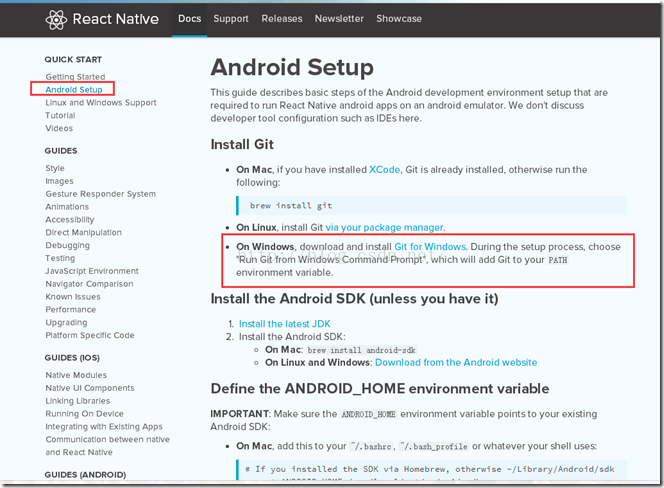
Task: Click the QUICK START section header
Action: [x=73, y=59]
